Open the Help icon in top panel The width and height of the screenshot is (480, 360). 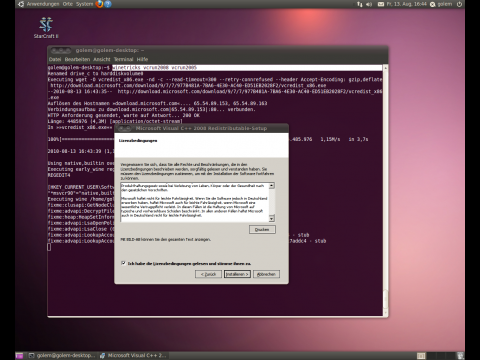(108, 4)
